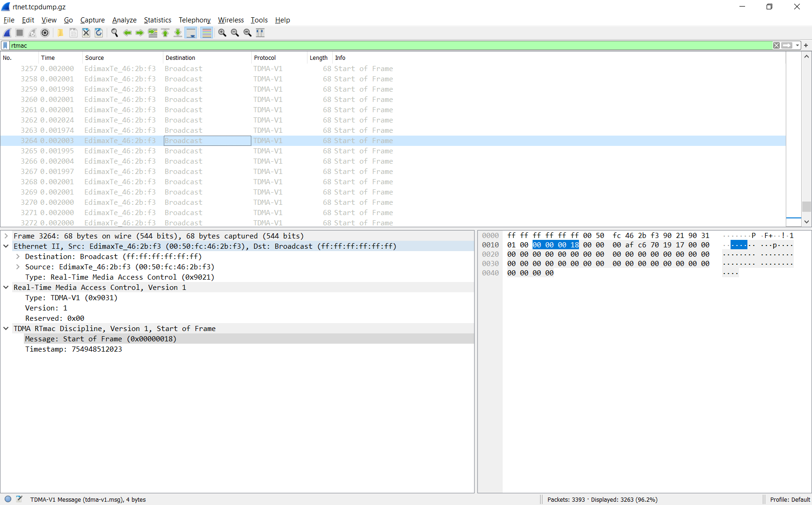
Task: Click the reload capture file icon
Action: [x=99, y=33]
